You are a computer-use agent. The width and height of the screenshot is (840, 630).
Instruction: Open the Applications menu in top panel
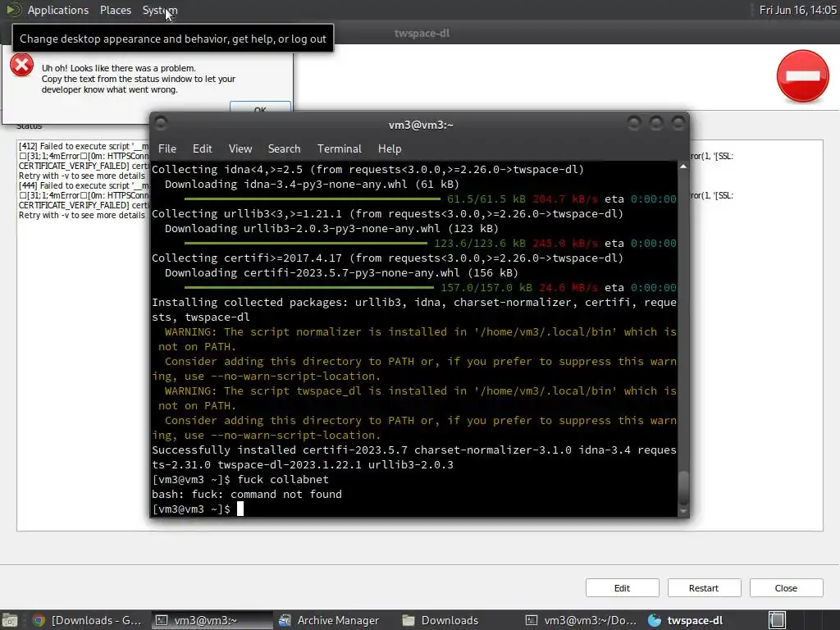pos(58,10)
